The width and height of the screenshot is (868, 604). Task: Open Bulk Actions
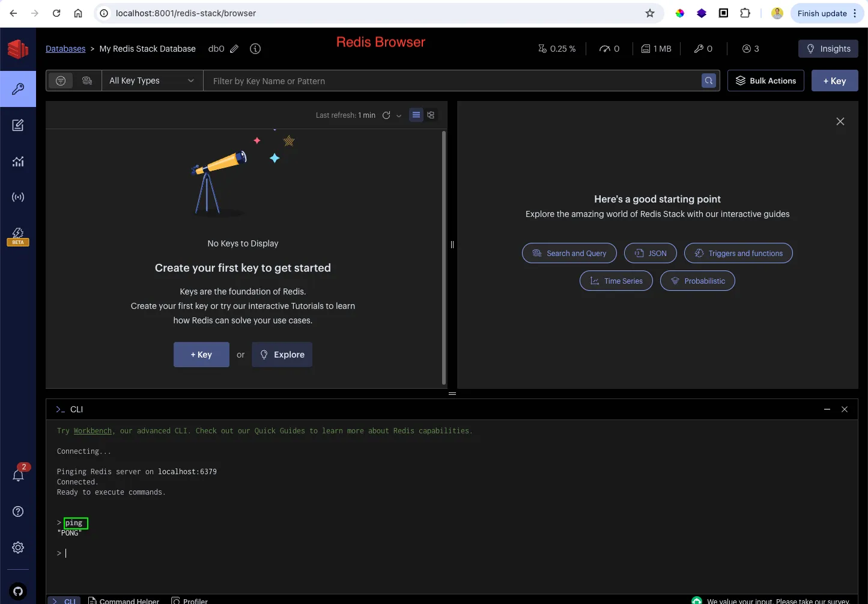[766, 81]
